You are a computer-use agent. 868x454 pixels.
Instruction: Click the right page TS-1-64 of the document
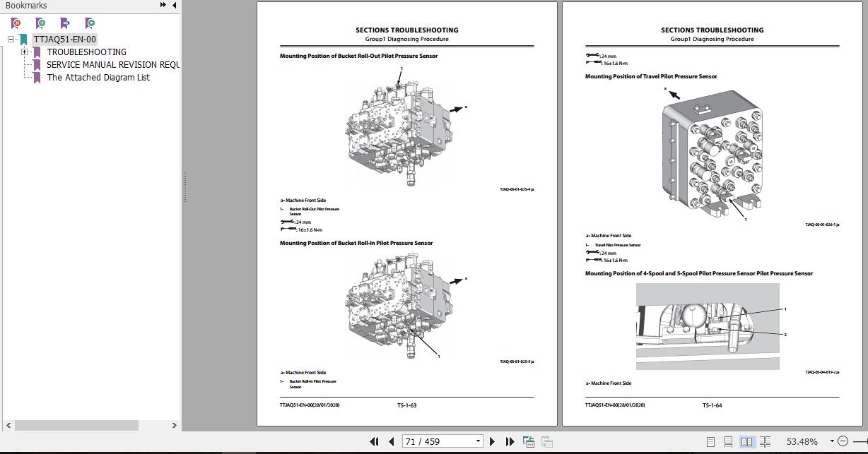click(712, 214)
